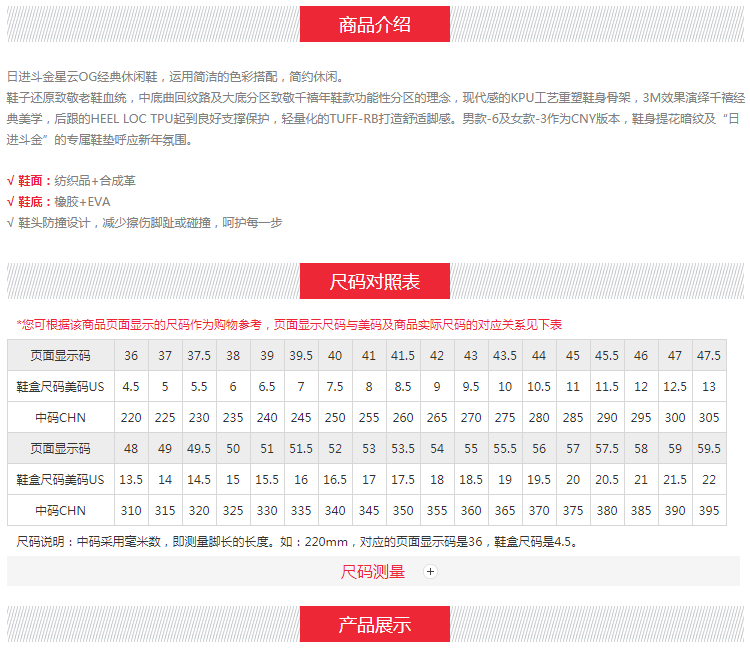Select page size cell 37.5
The image size is (750, 648).
[199, 355]
